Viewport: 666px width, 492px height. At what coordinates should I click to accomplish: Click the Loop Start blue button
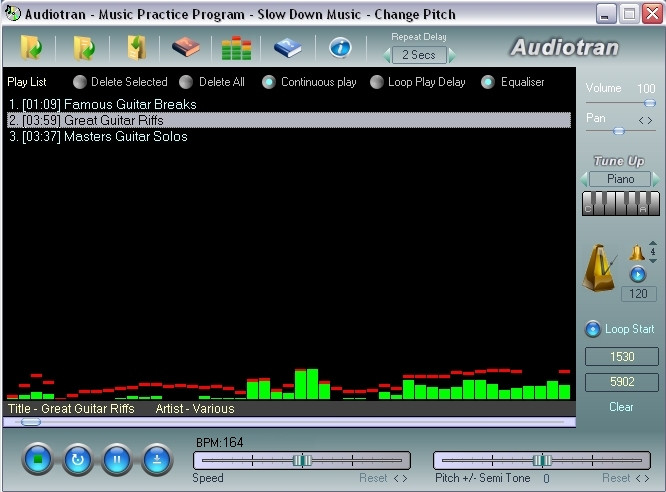tap(593, 329)
